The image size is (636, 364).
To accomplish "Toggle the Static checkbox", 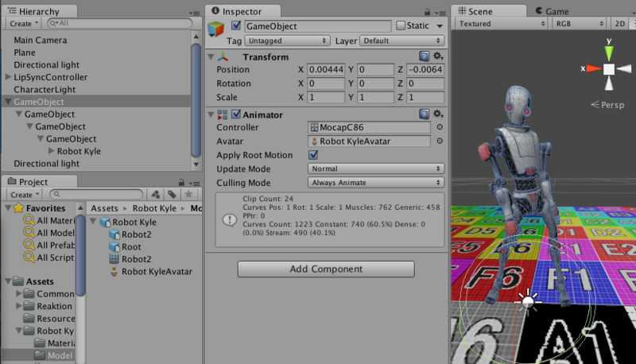I will [x=401, y=25].
